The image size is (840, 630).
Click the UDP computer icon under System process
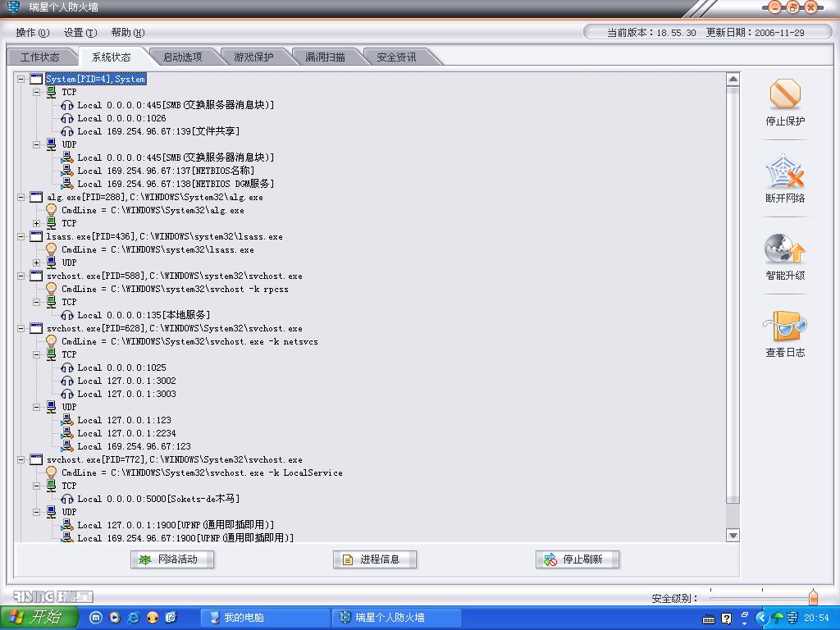(x=52, y=144)
